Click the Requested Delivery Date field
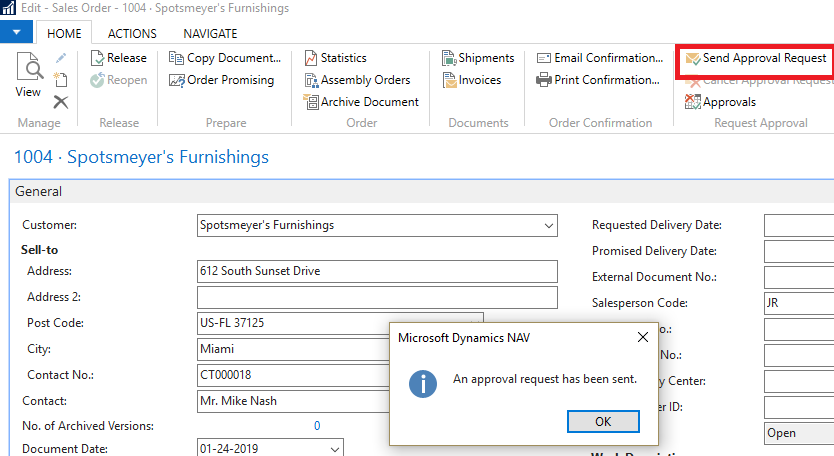The image size is (834, 456). 799,226
